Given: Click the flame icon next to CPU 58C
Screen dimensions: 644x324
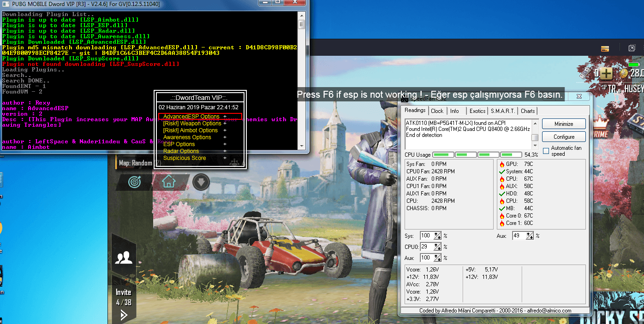Looking at the screenshot, I should 502,201.
